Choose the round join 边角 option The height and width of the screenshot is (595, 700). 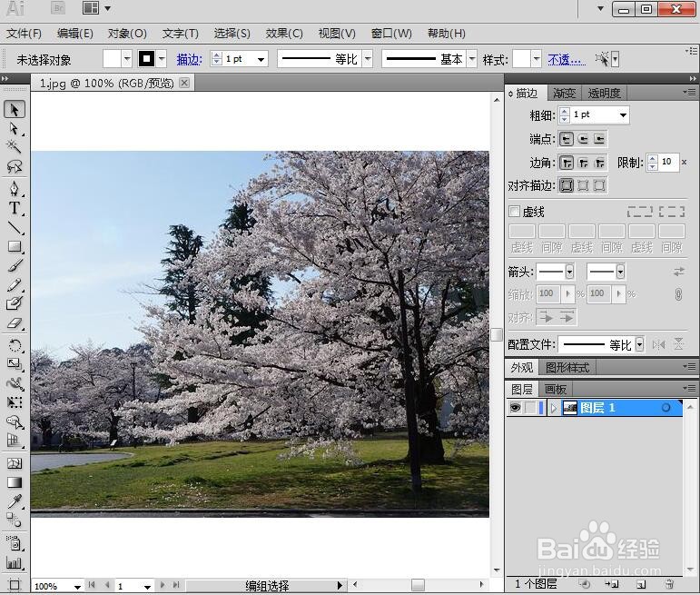(x=583, y=163)
